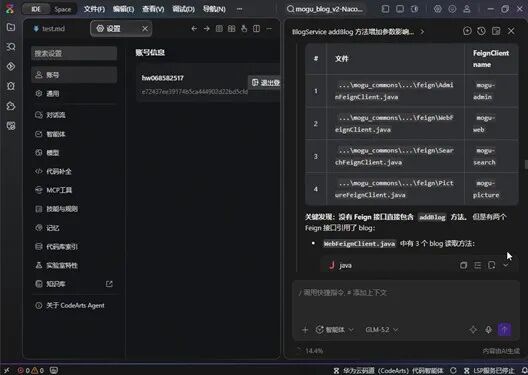This screenshot has width=528, height=375.
Task: Select 代码补全 settings category
Action: (x=74, y=171)
